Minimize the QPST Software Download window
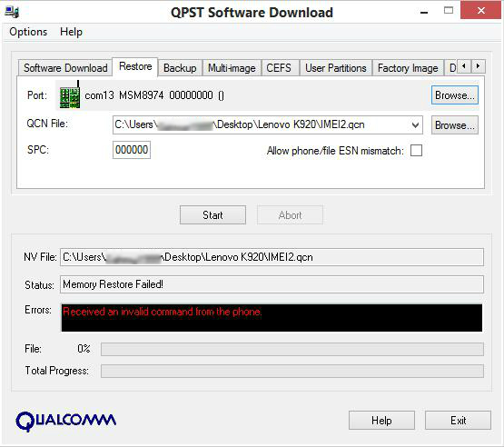The width and height of the screenshot is (504, 447). pos(424,12)
